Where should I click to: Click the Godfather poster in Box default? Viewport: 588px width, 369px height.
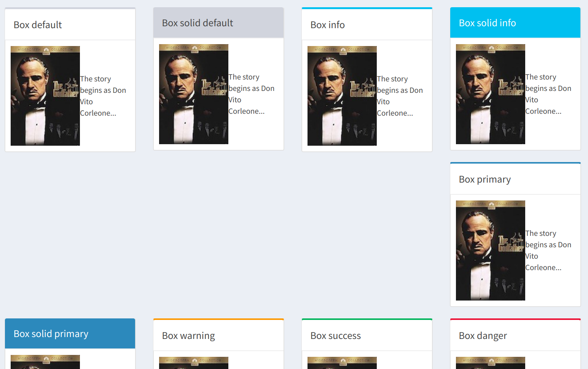45,95
